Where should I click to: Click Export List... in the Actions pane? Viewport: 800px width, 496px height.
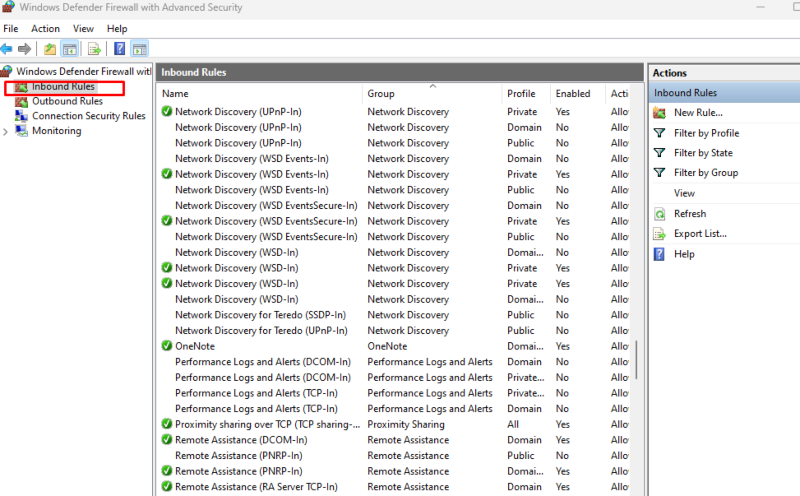click(700, 234)
